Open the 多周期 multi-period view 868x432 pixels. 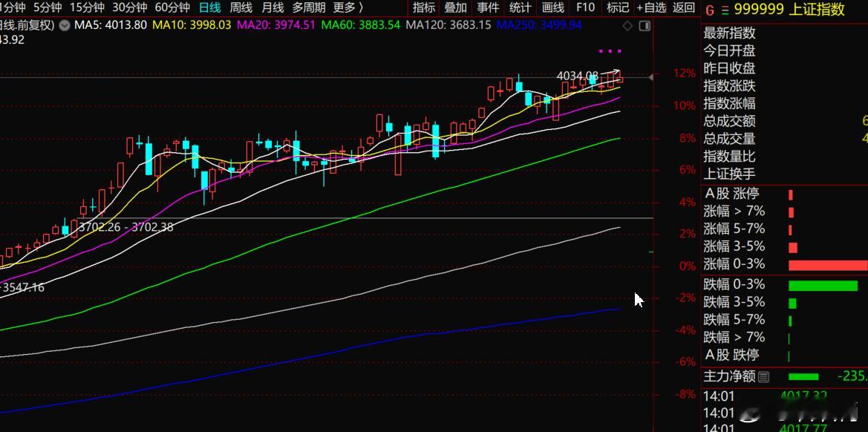309,7
